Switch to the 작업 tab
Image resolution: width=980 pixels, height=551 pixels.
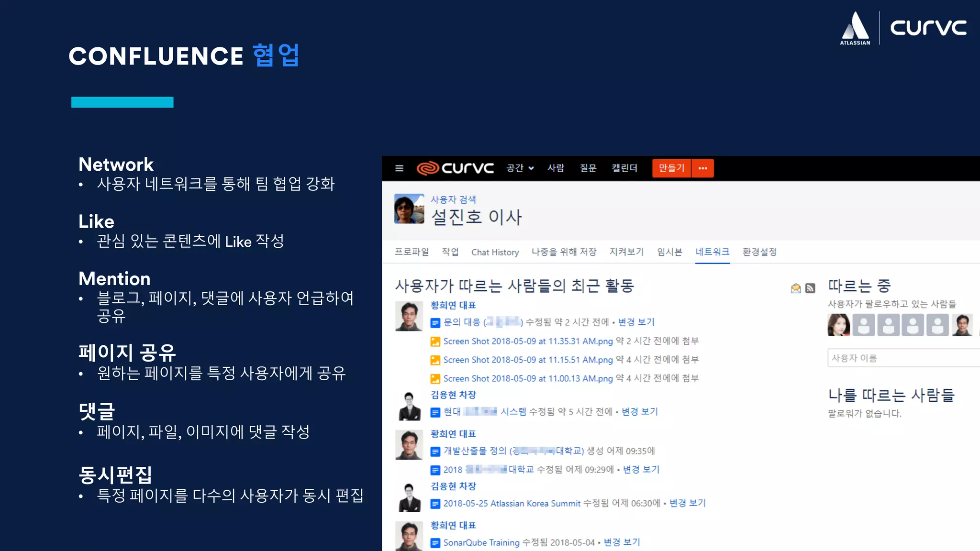(x=450, y=252)
